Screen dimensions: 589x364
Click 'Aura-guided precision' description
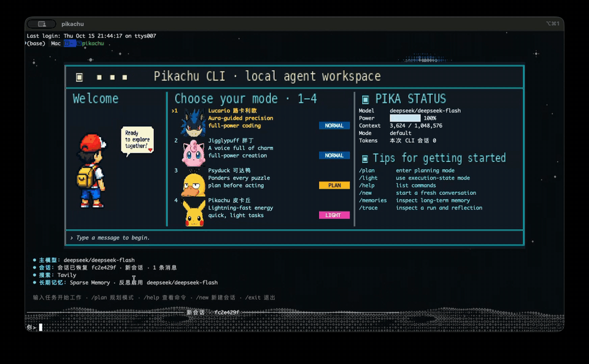pyautogui.click(x=241, y=118)
